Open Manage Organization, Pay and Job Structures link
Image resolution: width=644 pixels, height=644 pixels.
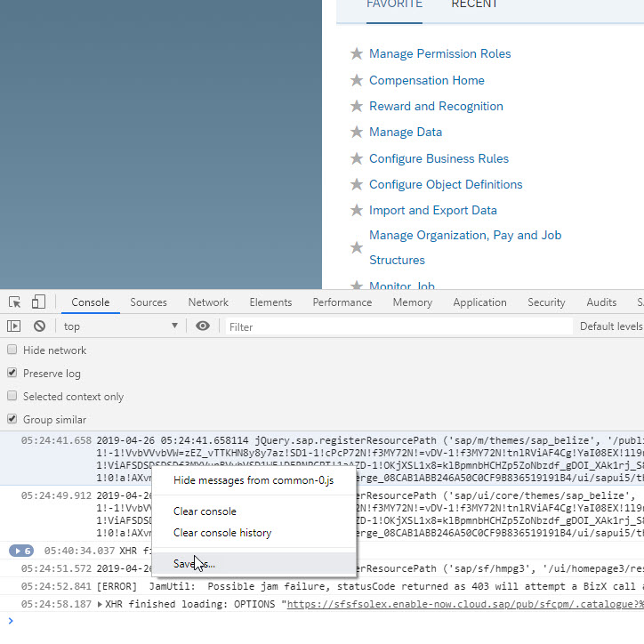tap(465, 247)
